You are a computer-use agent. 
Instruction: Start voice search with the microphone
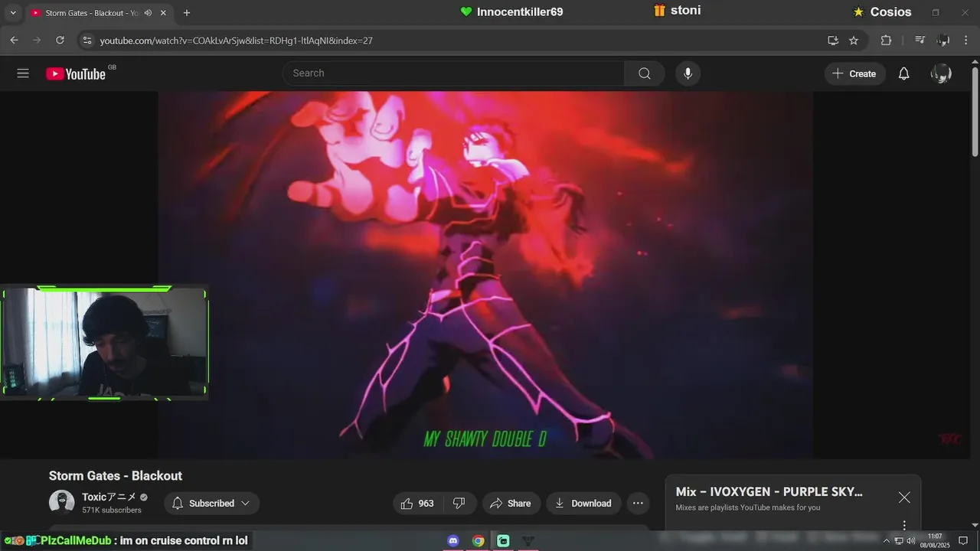pyautogui.click(x=688, y=73)
